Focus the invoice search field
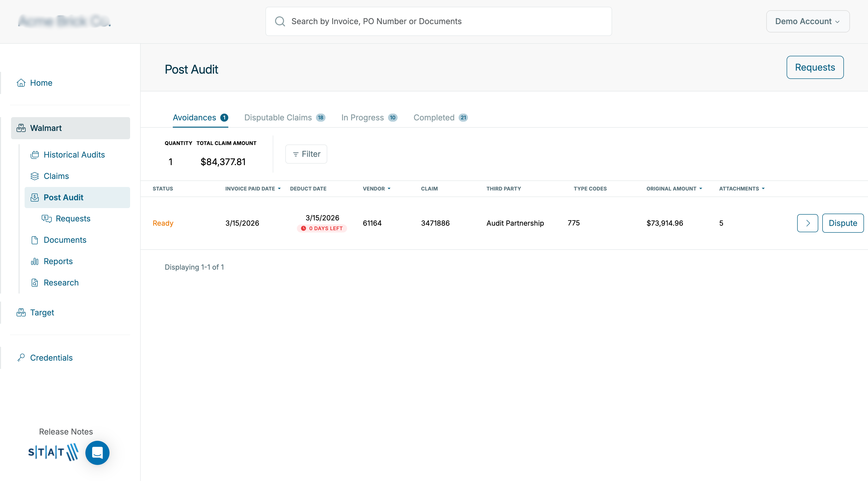Viewport: 868px width, 481px height. pyautogui.click(x=438, y=21)
